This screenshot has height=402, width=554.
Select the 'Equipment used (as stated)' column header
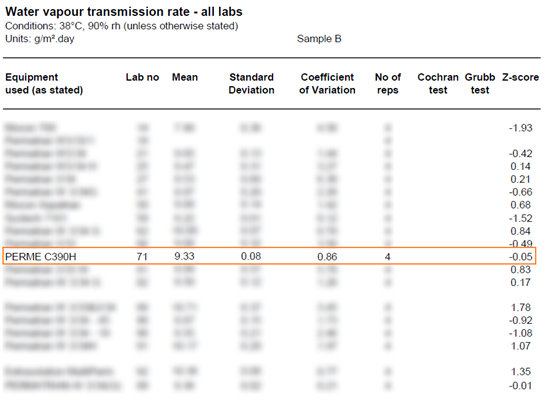pos(44,83)
